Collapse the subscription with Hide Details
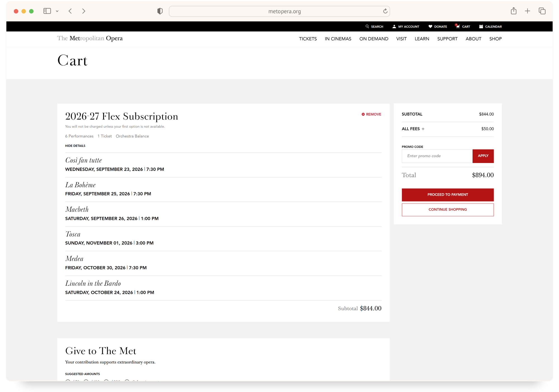 pyautogui.click(x=75, y=146)
